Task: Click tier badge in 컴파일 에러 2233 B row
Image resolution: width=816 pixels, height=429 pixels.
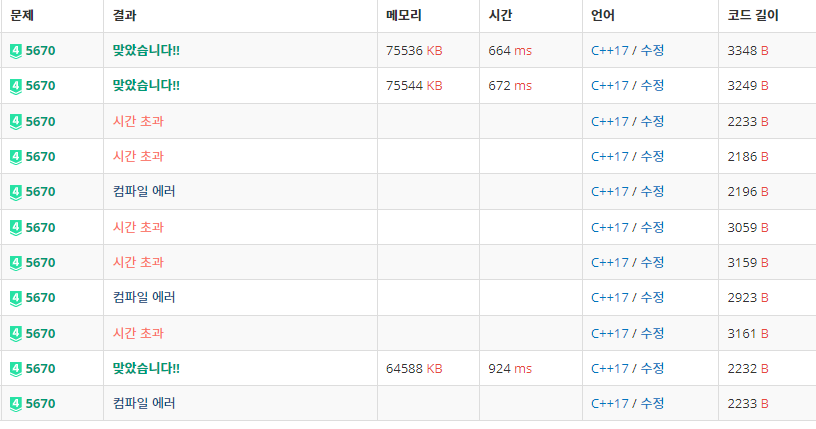Action: (16, 404)
